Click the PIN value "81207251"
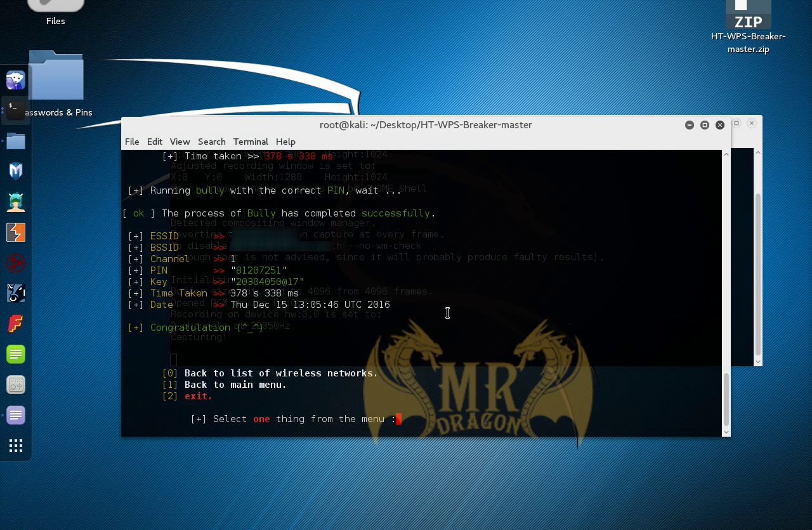Image resolution: width=812 pixels, height=530 pixels. tap(259, 270)
